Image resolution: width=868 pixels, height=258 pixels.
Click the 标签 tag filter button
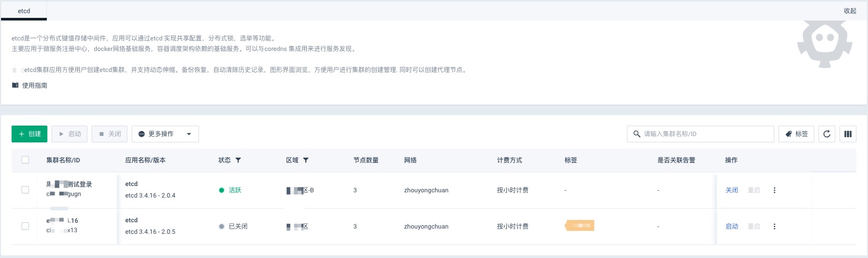(x=796, y=134)
